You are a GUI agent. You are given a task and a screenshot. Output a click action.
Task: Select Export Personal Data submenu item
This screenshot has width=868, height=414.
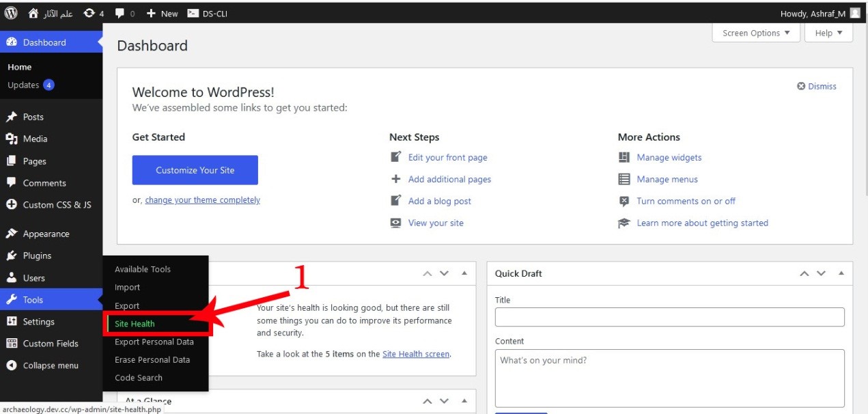tap(154, 342)
